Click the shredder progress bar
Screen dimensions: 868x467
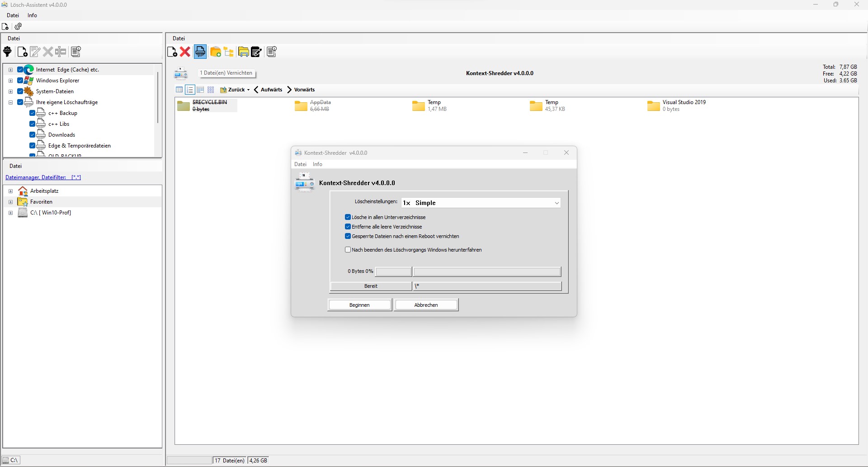click(487, 272)
